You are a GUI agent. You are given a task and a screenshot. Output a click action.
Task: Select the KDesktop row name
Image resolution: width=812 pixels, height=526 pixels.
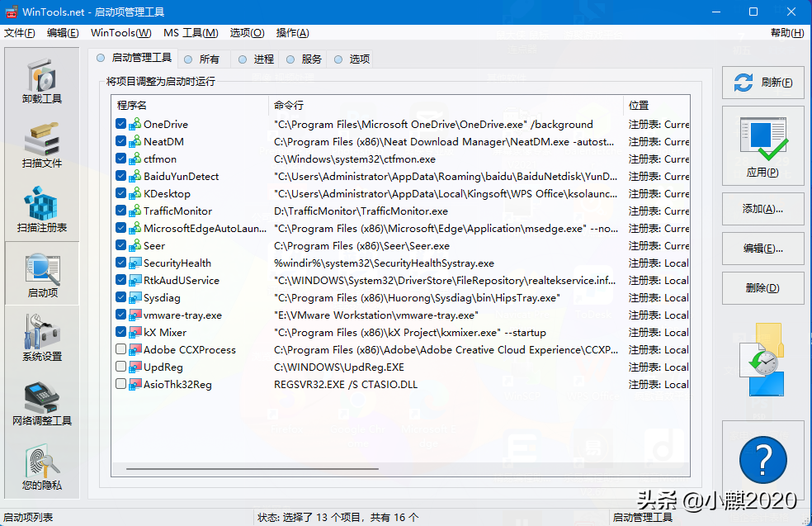point(167,194)
